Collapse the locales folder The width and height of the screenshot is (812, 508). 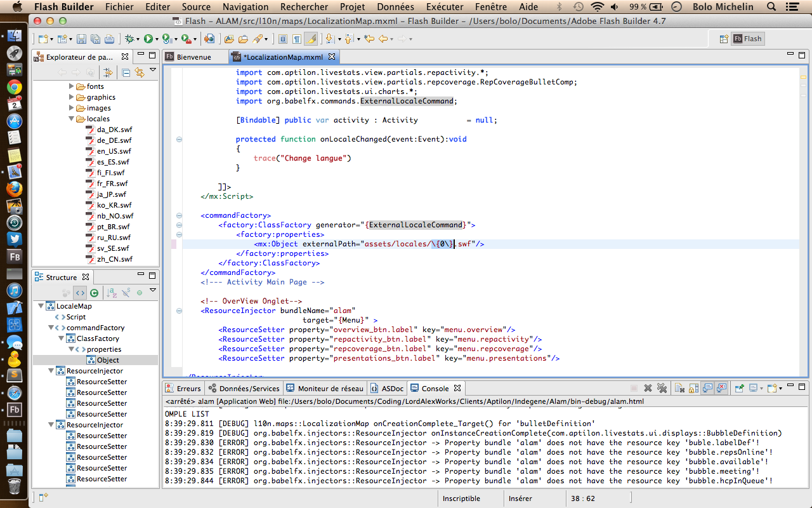[x=71, y=119]
